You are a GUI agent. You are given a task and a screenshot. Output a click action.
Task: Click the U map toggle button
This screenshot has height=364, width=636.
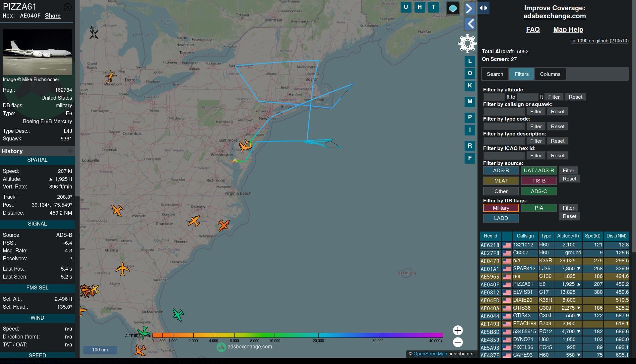[406, 7]
